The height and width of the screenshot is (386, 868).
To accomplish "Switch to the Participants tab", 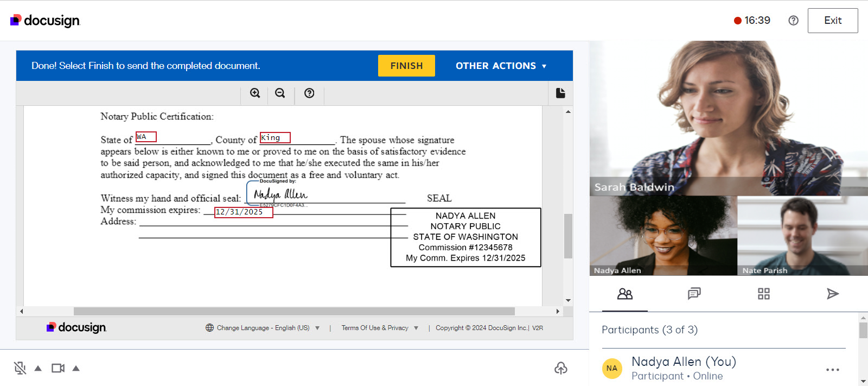I will (625, 294).
